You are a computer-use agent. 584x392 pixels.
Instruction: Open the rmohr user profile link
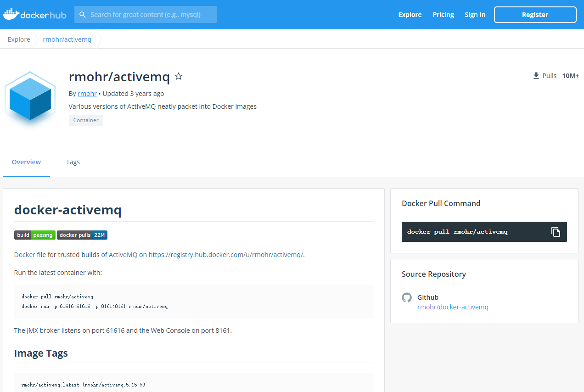87,93
